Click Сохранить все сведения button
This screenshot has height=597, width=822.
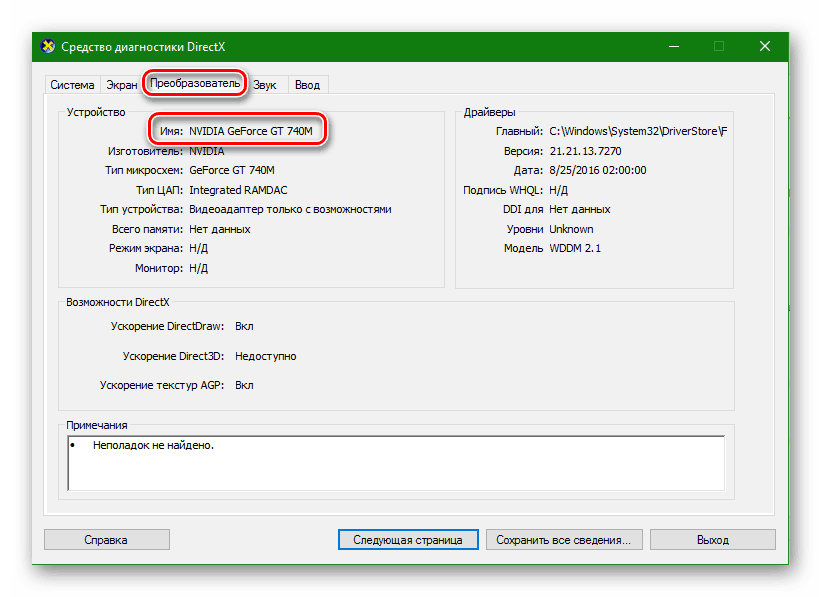(563, 540)
